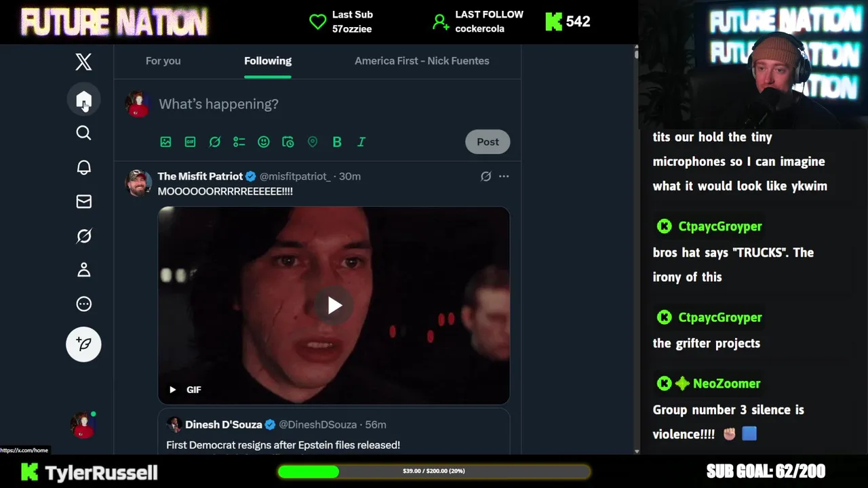Add a GIF via composer toolbar
Viewport: 868px width, 488px height.
(x=190, y=142)
